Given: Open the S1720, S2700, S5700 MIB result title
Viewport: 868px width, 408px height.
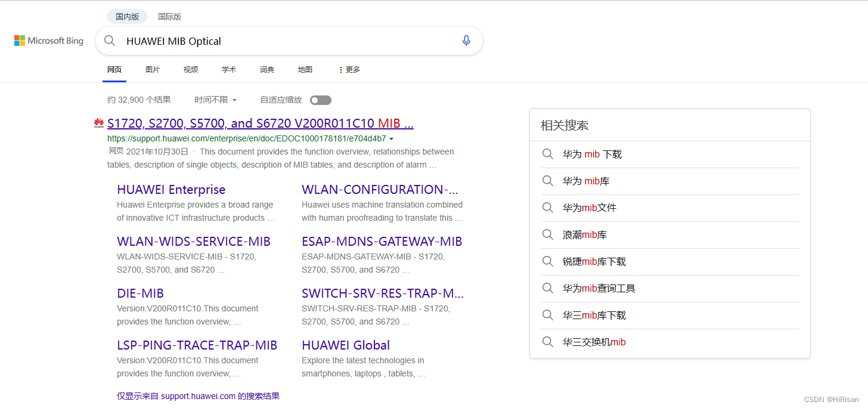Looking at the screenshot, I should (x=261, y=123).
